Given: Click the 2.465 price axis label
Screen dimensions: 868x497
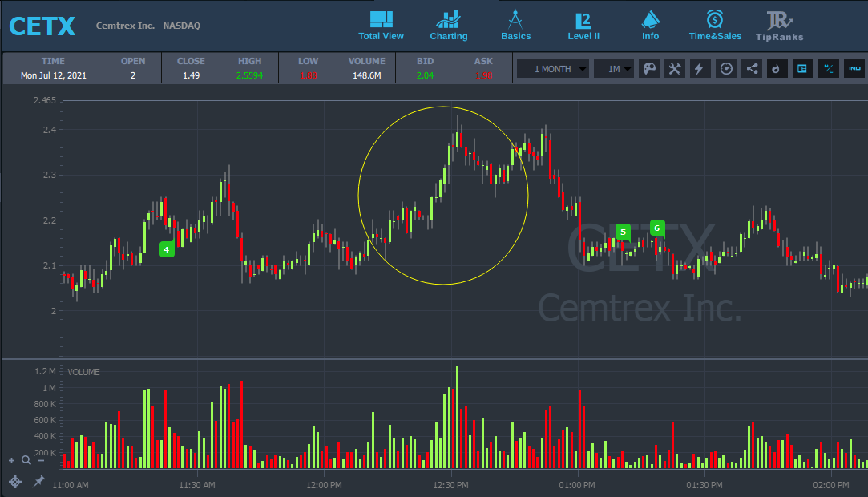Looking at the screenshot, I should 44,100.
